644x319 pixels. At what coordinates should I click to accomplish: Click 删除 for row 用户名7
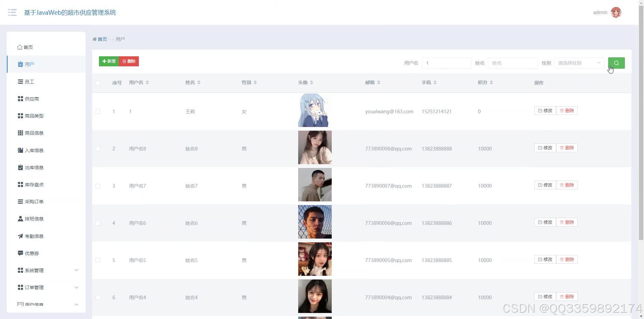(x=567, y=185)
